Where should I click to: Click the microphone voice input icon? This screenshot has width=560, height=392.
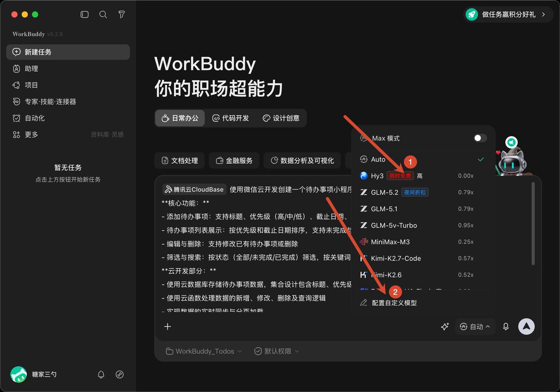505,327
